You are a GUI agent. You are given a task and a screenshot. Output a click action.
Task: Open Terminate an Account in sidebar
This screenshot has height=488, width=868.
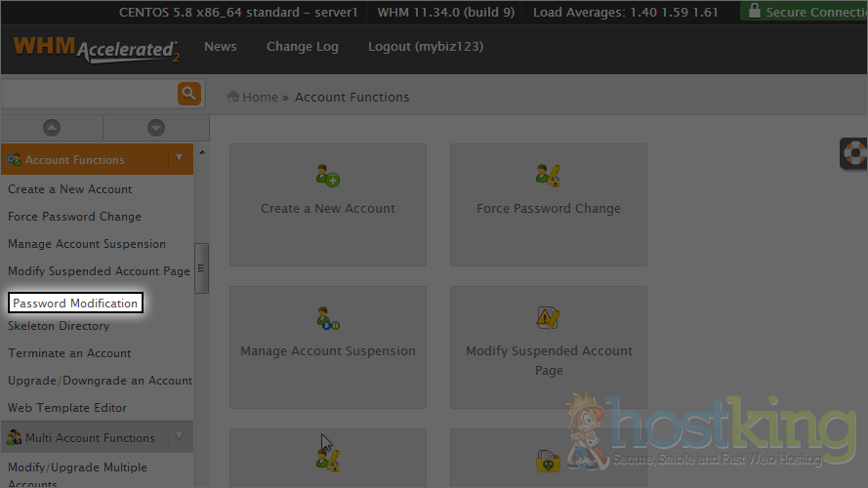69,353
